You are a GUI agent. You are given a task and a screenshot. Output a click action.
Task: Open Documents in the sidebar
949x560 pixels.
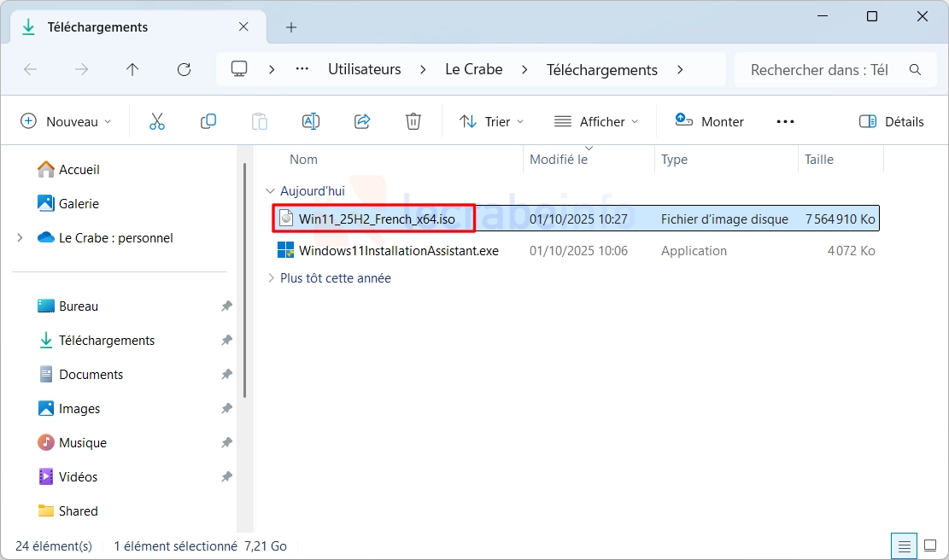(x=91, y=375)
